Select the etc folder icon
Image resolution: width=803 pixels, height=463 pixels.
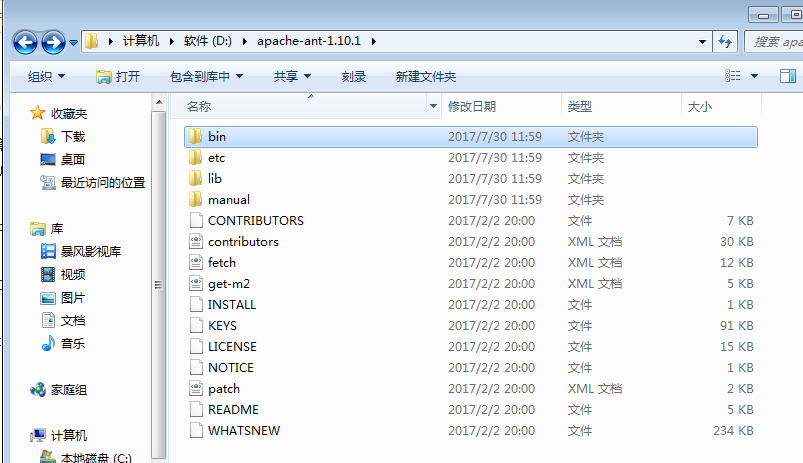coord(196,157)
